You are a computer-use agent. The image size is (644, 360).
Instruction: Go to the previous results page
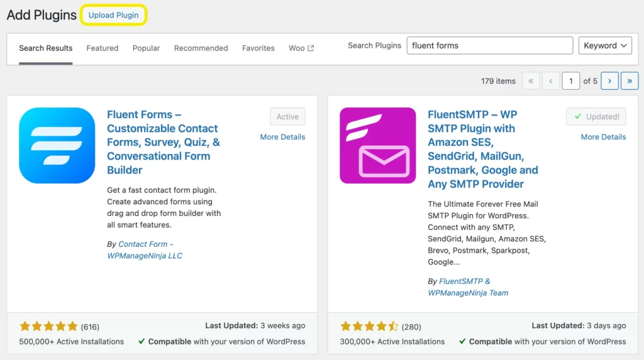coord(551,81)
